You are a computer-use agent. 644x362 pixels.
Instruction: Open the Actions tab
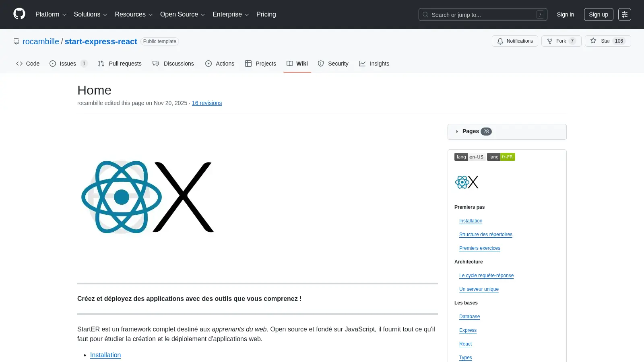(x=220, y=64)
